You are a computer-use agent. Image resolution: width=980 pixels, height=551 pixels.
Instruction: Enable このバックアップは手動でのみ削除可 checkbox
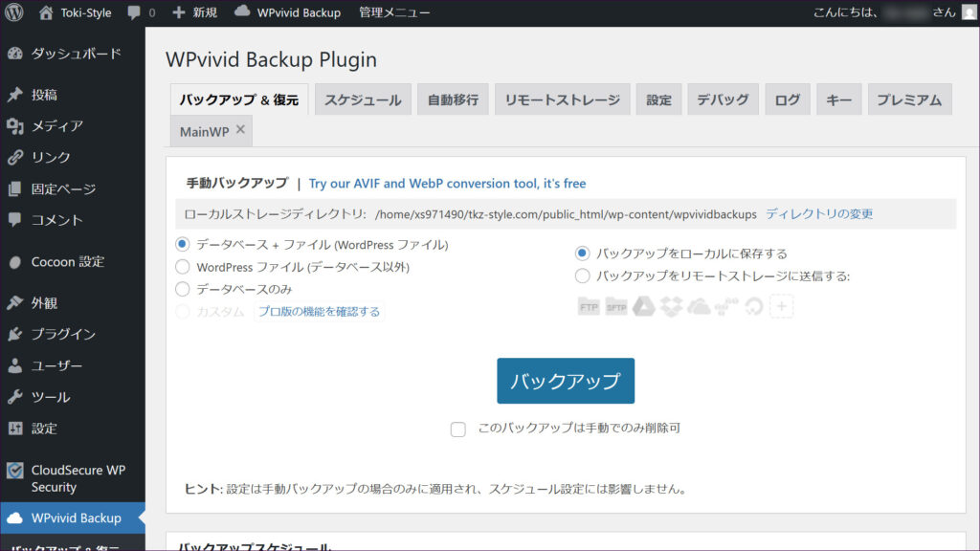pos(458,430)
